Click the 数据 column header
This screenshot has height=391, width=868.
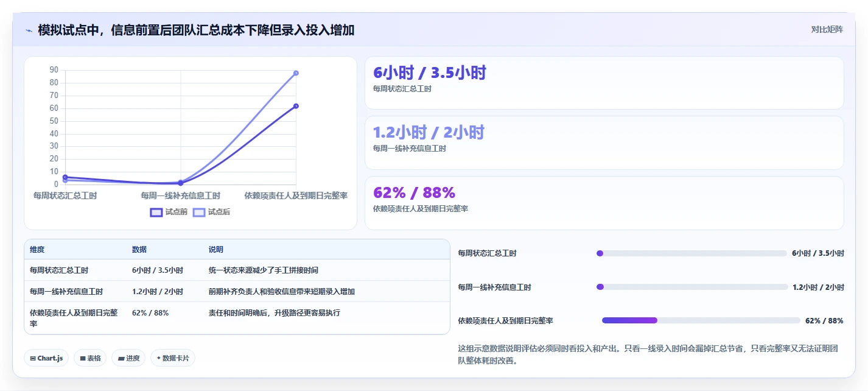(139, 250)
